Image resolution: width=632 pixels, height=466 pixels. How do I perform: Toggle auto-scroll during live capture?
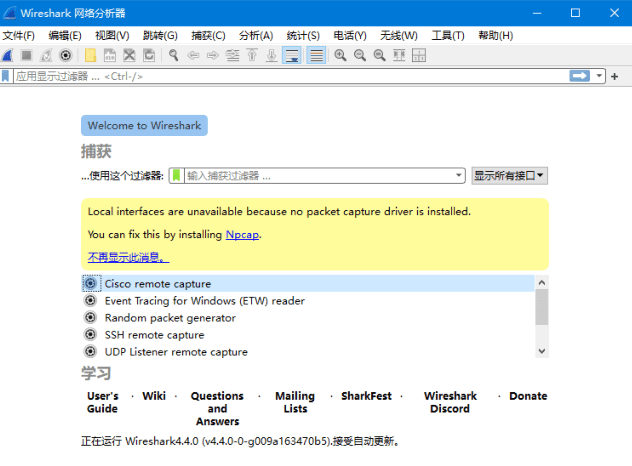[291, 55]
